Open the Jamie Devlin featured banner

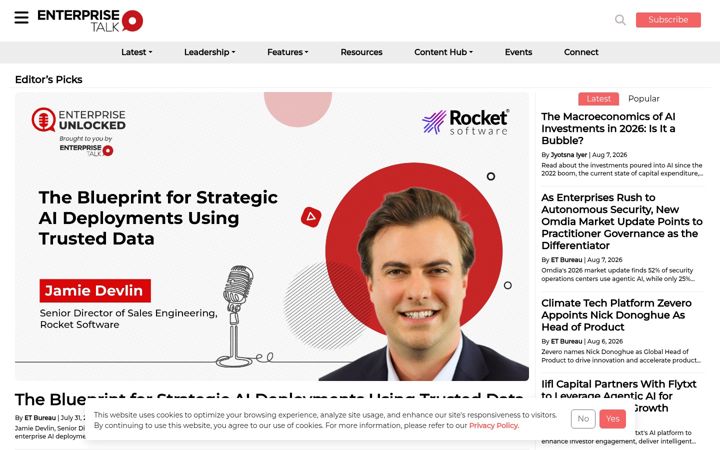pos(272,236)
